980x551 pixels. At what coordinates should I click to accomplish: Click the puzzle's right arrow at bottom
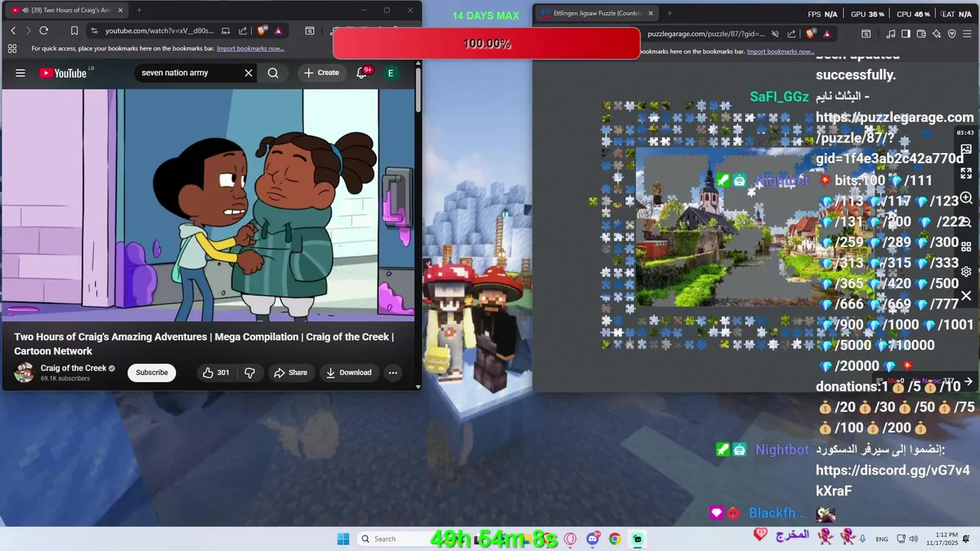point(968,381)
